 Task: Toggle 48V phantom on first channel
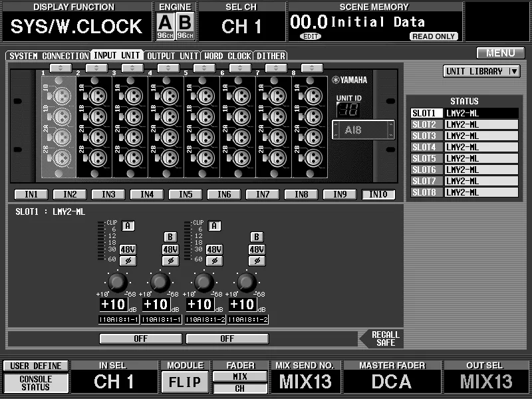coord(128,250)
